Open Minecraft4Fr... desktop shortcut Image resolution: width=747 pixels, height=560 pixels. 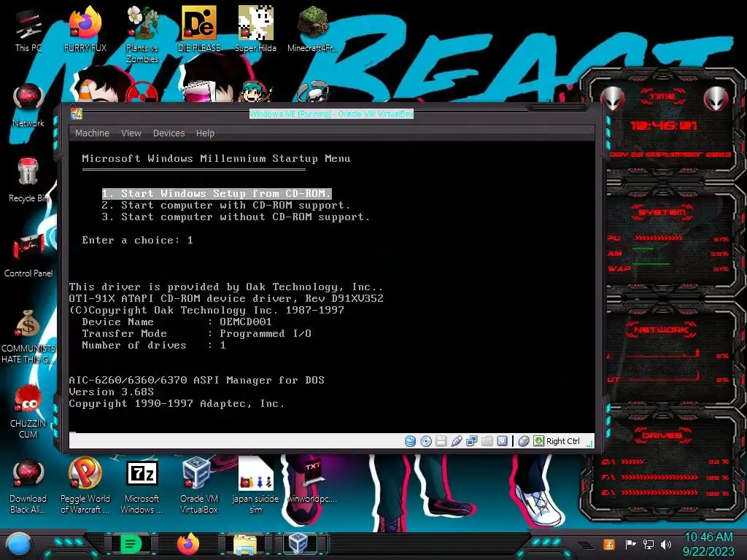(312, 28)
